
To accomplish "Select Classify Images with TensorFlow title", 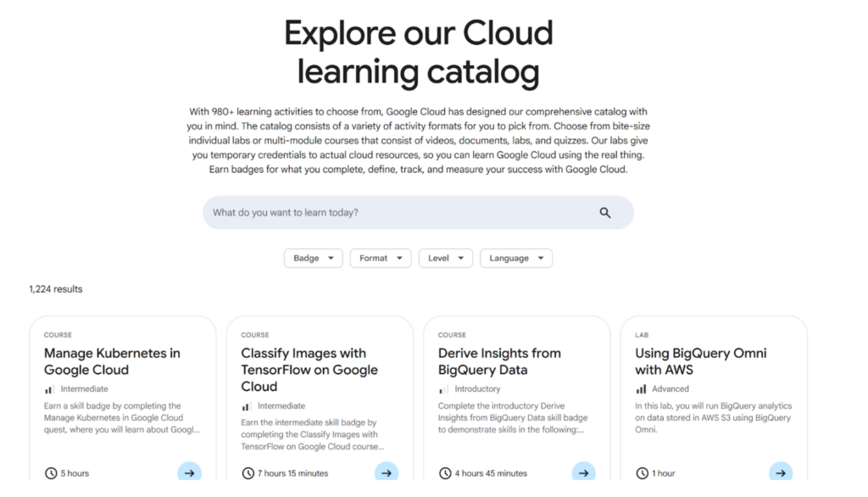I will pos(309,370).
